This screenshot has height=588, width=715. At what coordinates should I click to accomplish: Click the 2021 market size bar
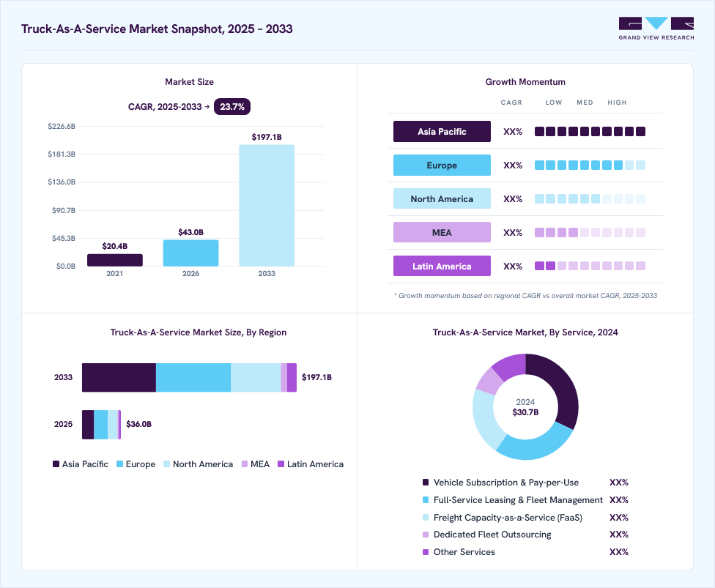(x=115, y=260)
